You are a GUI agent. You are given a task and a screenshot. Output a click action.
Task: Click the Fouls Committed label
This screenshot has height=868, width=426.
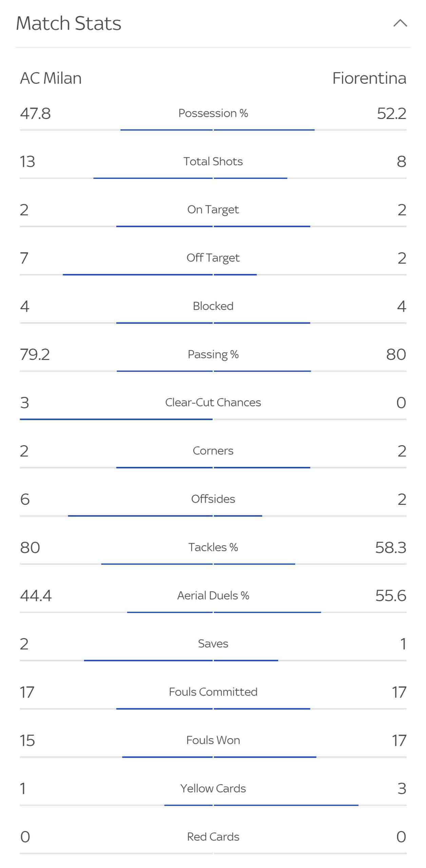pos(213,692)
